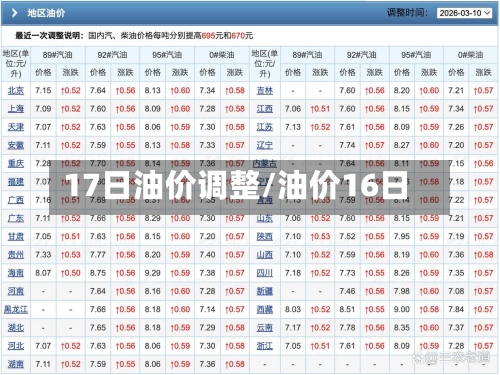
Task: Open the 北京 region link
Action: click(16, 91)
